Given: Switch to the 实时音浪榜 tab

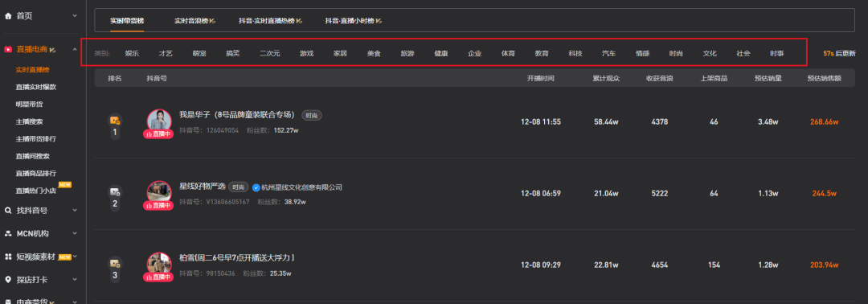Looking at the screenshot, I should click(194, 20).
